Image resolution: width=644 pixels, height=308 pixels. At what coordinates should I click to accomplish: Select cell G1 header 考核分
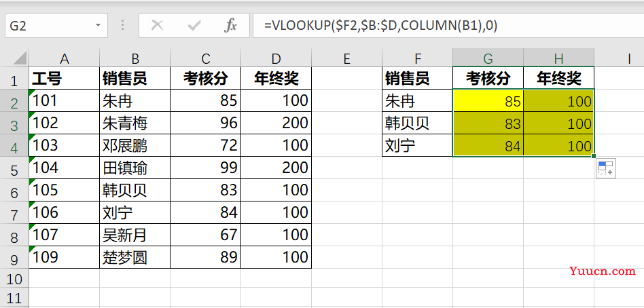coord(488,78)
